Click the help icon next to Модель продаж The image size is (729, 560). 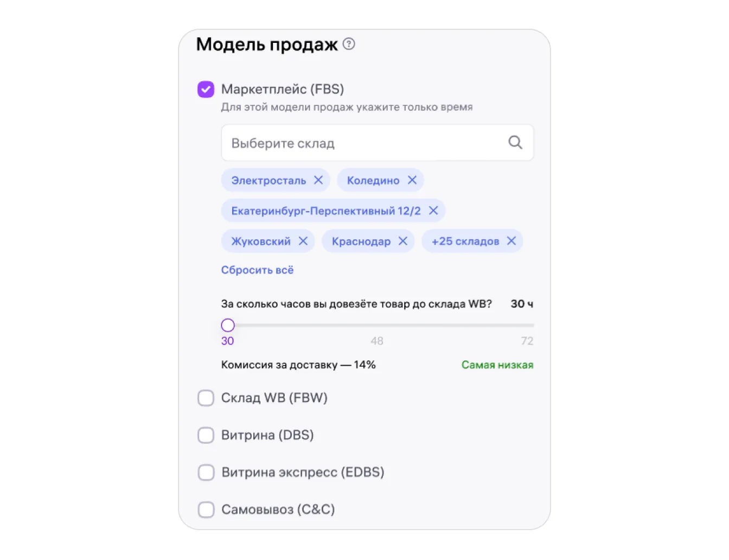[349, 44]
